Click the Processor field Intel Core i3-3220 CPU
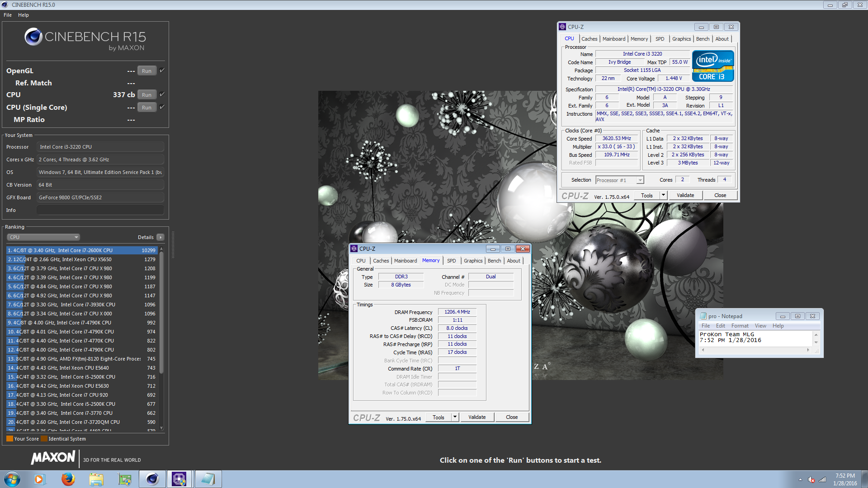The height and width of the screenshot is (488, 868). 100,147
